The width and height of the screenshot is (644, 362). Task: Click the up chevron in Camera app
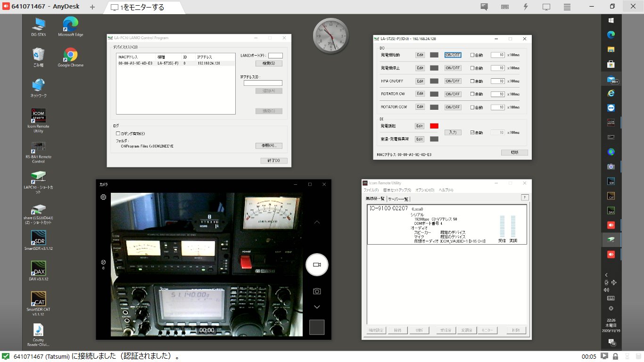[x=317, y=222]
